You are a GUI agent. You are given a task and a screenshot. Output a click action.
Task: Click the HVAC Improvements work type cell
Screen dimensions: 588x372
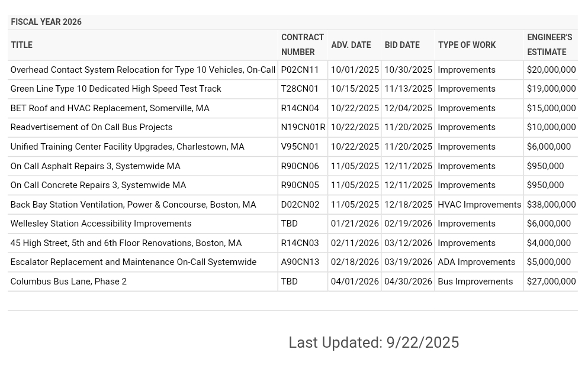(479, 205)
